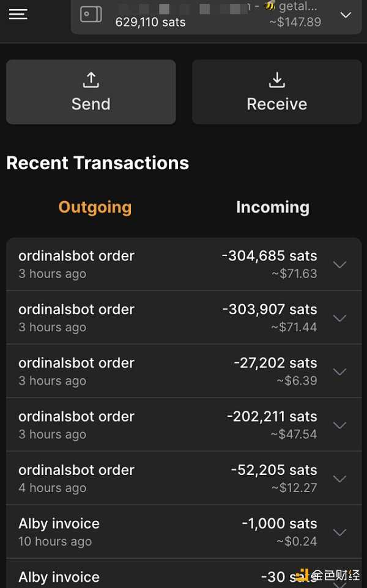Viewport: 367px width, 588px height.
Task: Click the upload arrow icon on Send
Action: 91,79
